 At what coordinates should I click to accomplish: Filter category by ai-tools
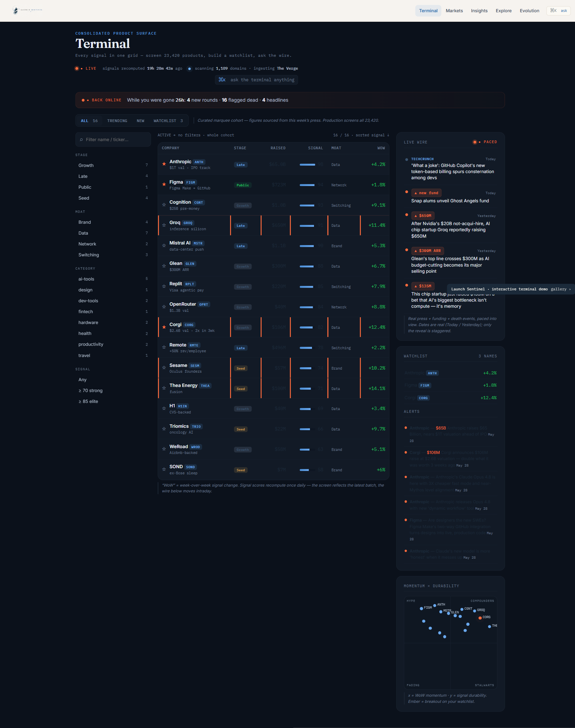pos(113,279)
